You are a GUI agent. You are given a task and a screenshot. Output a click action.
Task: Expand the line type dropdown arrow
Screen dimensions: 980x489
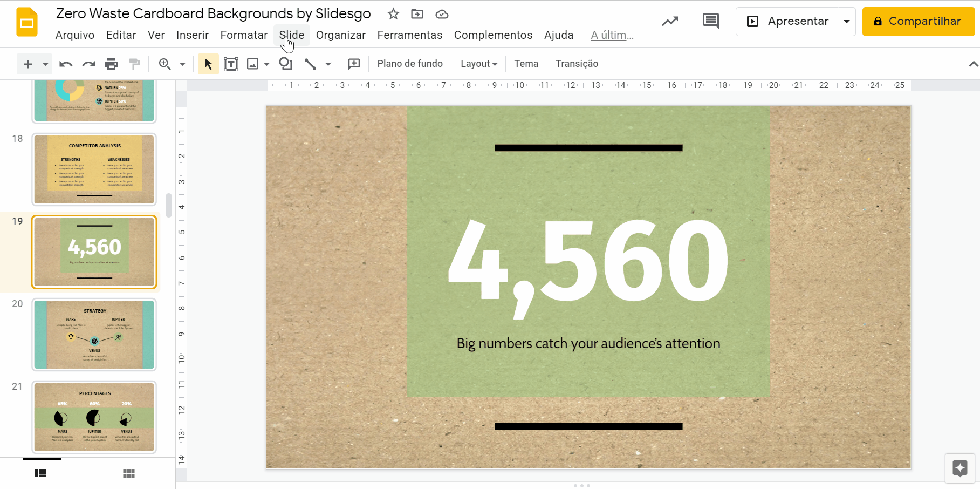[x=328, y=64]
